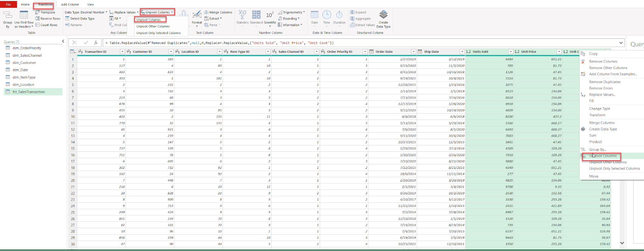Screen dimensions: 644x251
Task: Select Merge Columns in context menu
Action: point(602,123)
